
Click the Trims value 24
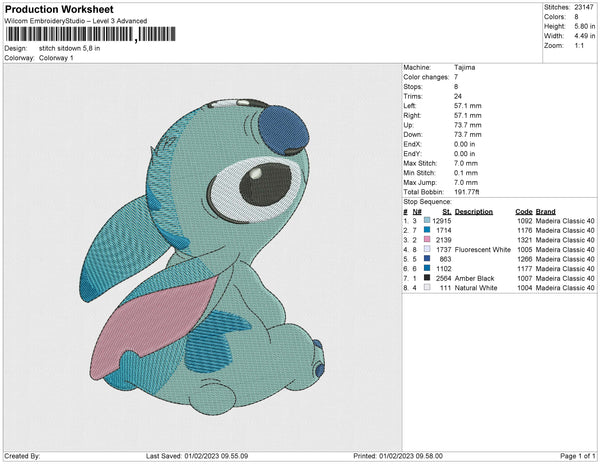(458, 96)
